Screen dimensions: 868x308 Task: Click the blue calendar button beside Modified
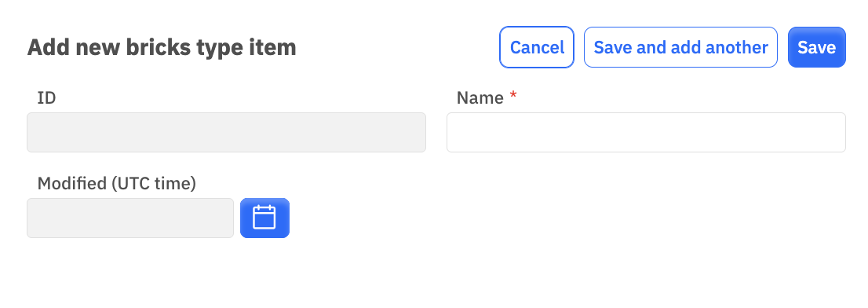point(264,218)
